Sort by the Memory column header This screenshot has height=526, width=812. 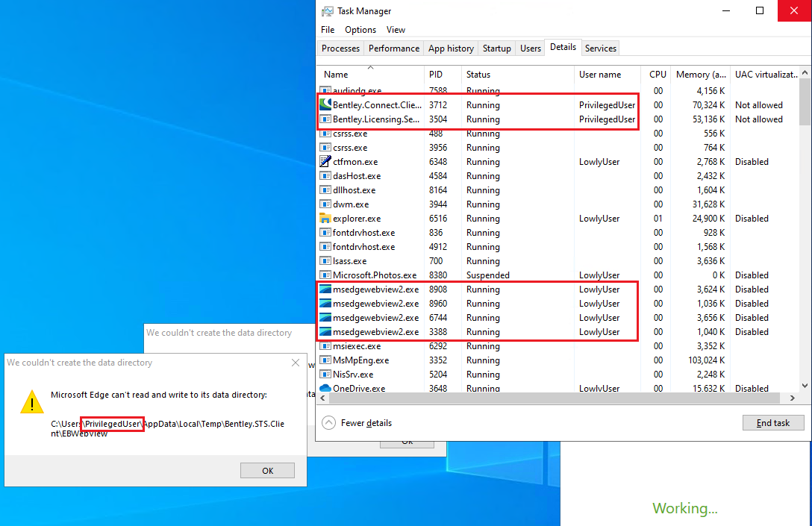(700, 75)
